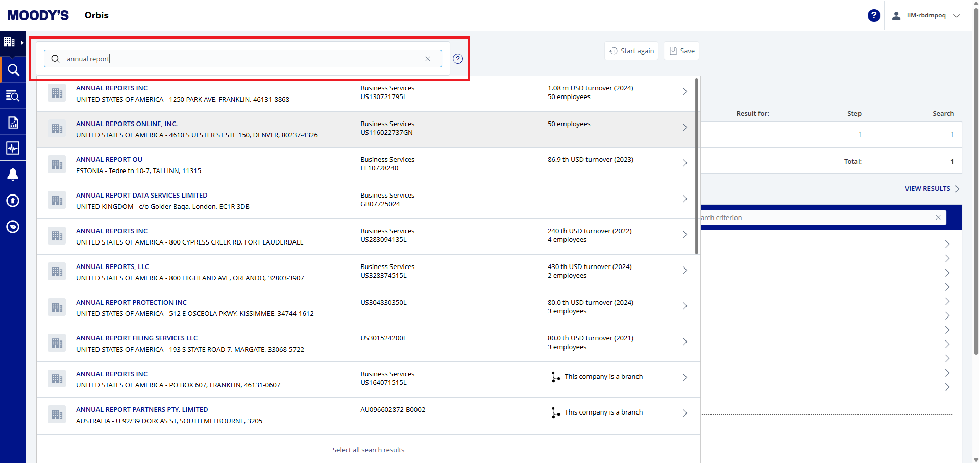The width and height of the screenshot is (980, 463).
Task: Clear the annual report search text
Action: click(428, 59)
